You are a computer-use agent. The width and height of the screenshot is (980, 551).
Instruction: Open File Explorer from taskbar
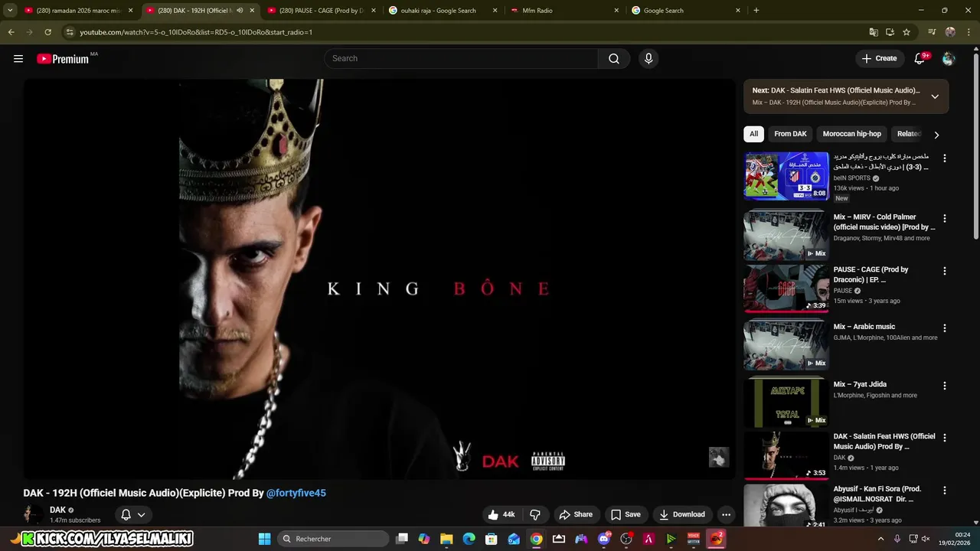(446, 539)
